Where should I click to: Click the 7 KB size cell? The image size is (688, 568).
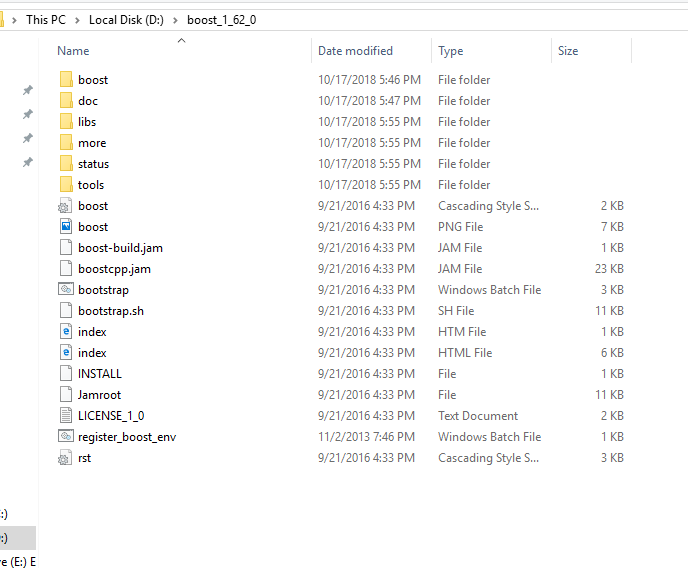click(x=613, y=227)
